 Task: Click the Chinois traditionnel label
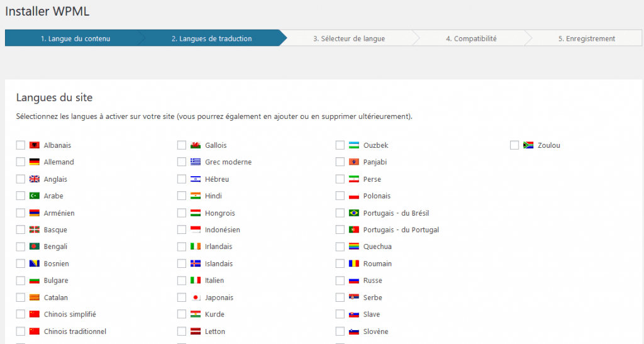point(75,331)
